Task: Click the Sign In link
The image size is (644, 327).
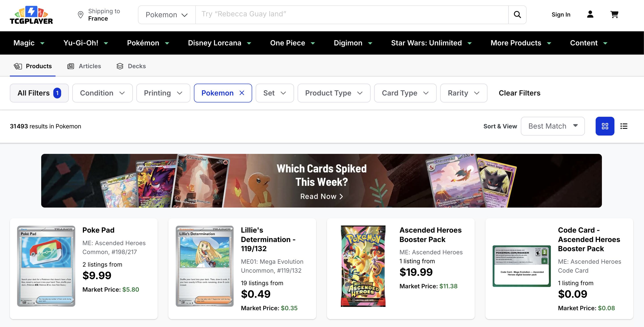Action: click(561, 15)
